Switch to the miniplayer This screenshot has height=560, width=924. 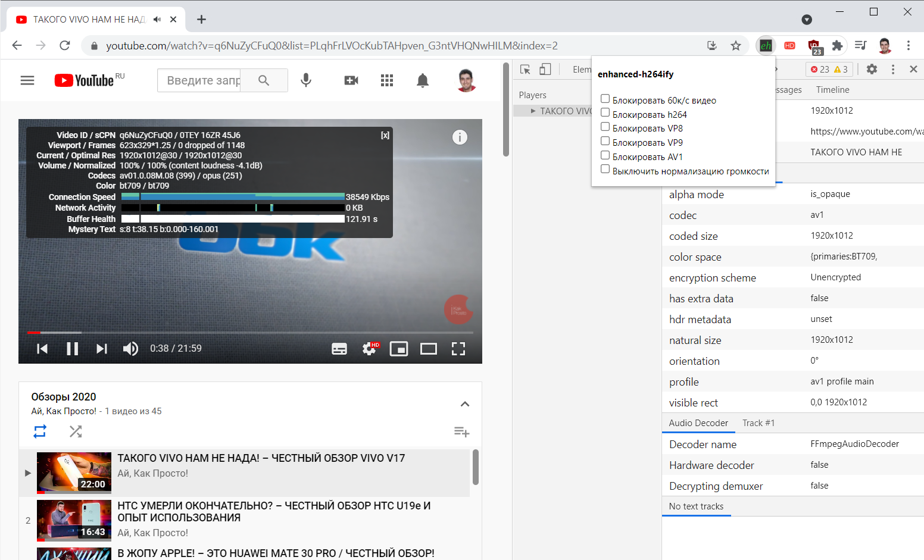click(x=399, y=349)
